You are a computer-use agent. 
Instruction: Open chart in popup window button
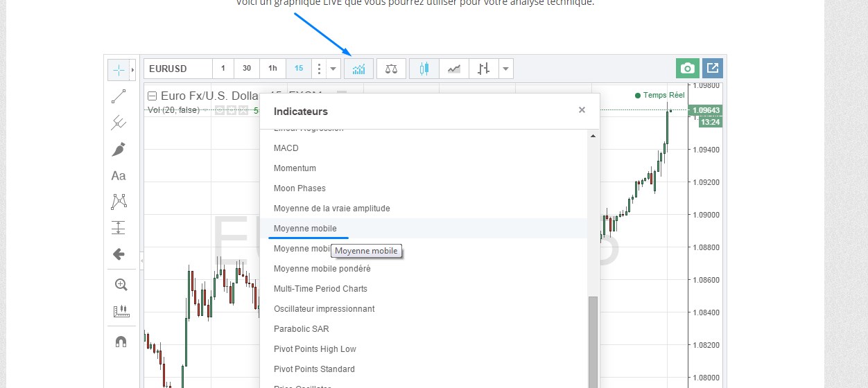(713, 69)
